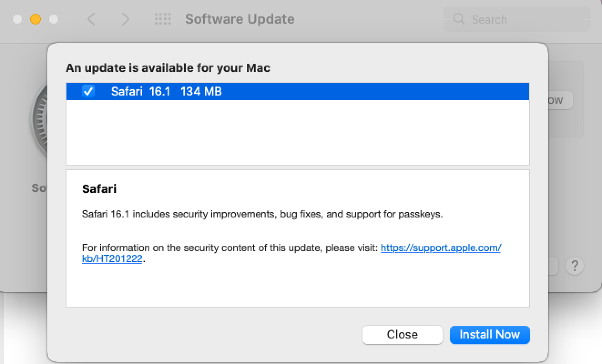Select the Safari 16.1 134 MB row

[297, 91]
